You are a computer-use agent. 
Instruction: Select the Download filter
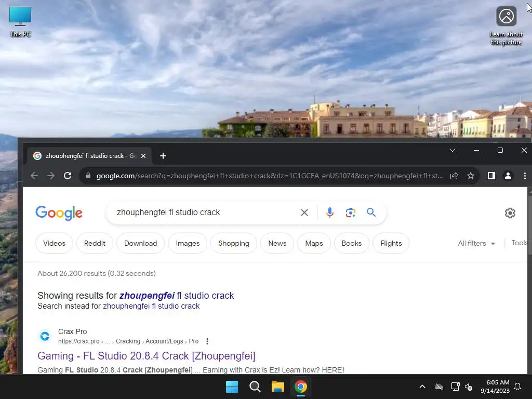click(x=140, y=243)
